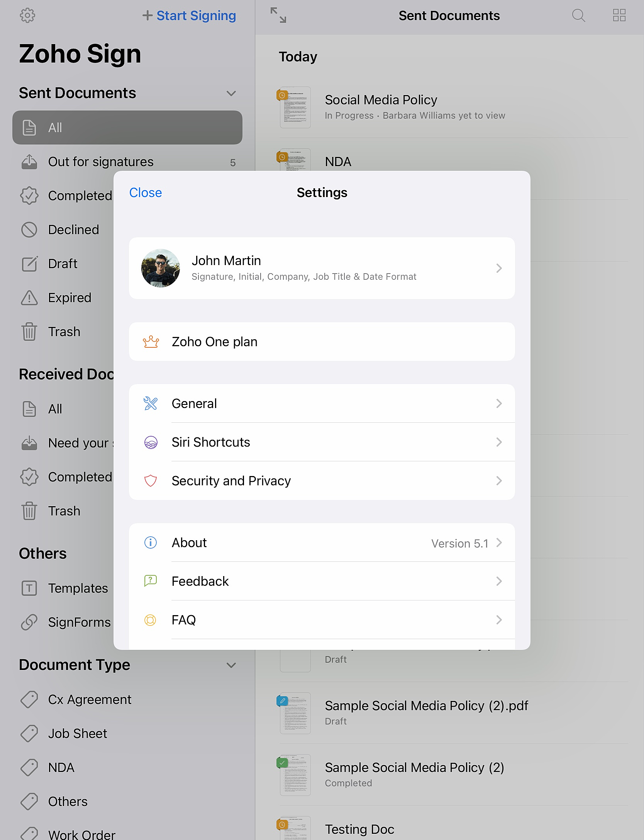This screenshot has height=840, width=644.
Task: Select All under Sent Documents
Action: coord(127,128)
